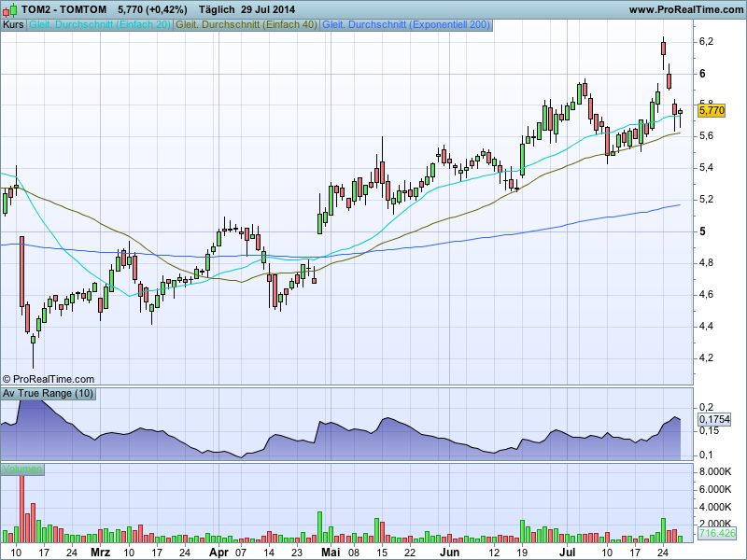Click the TOM2 - TOMTOM title text
Image resolution: width=747 pixels, height=560 pixels.
tap(63, 9)
